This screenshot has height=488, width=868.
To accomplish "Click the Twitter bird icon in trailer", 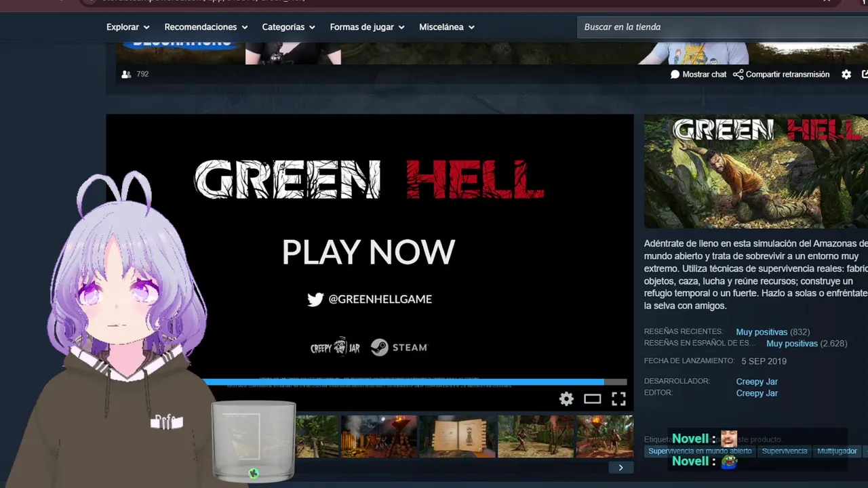I will coord(315,300).
